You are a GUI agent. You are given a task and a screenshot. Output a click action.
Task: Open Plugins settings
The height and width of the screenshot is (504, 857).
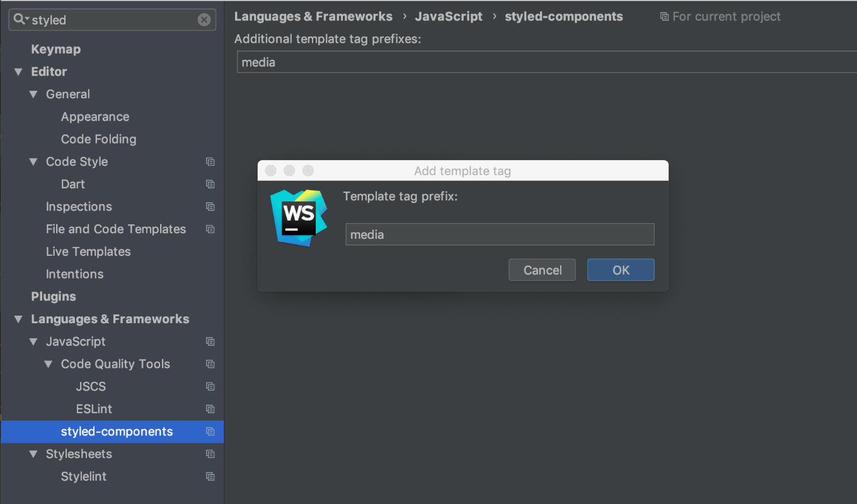[54, 297]
